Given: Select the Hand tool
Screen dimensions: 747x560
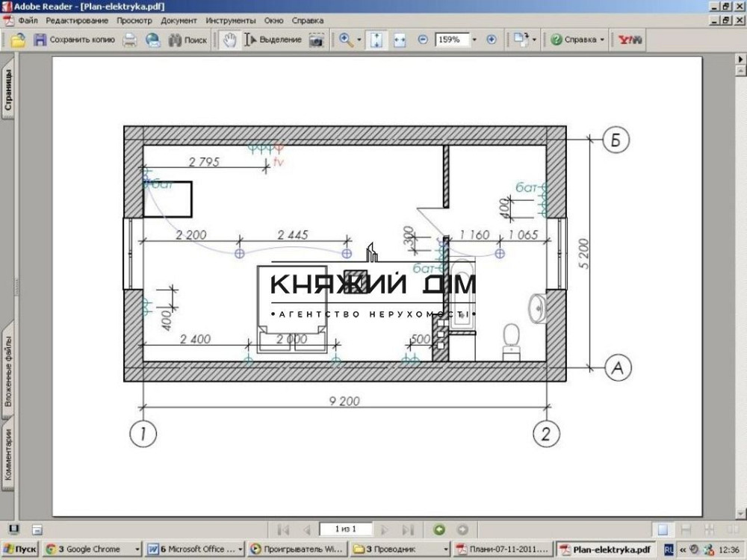Looking at the screenshot, I should coord(230,40).
